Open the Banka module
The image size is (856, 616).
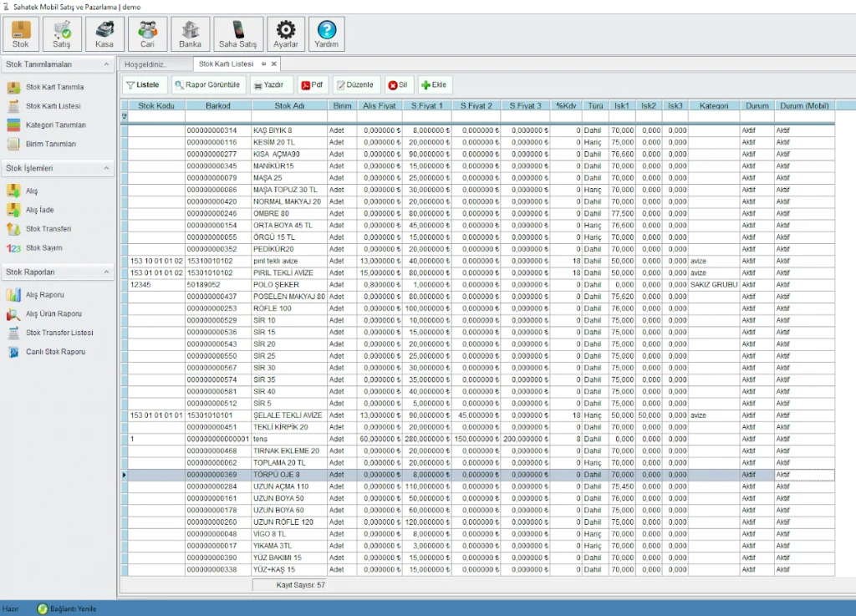[191, 33]
